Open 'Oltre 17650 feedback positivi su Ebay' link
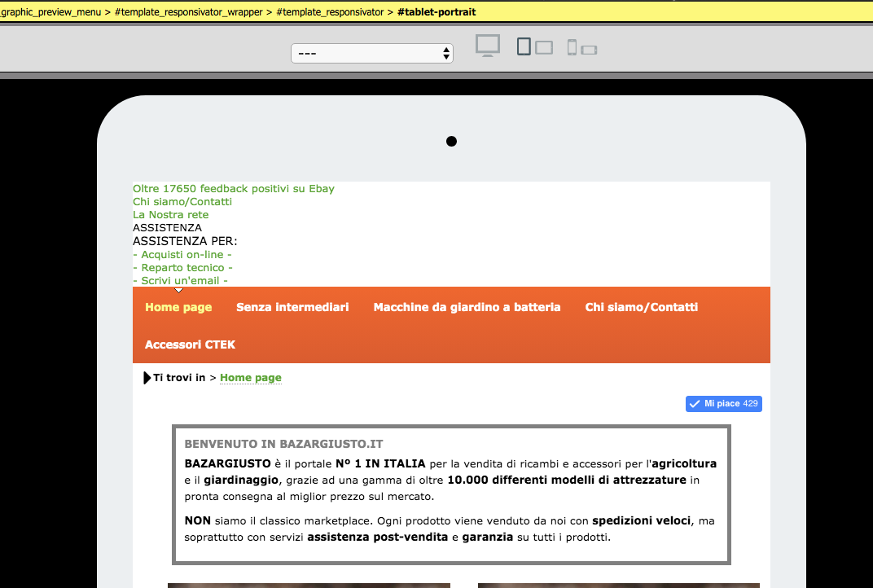This screenshot has width=873, height=588. click(x=233, y=188)
